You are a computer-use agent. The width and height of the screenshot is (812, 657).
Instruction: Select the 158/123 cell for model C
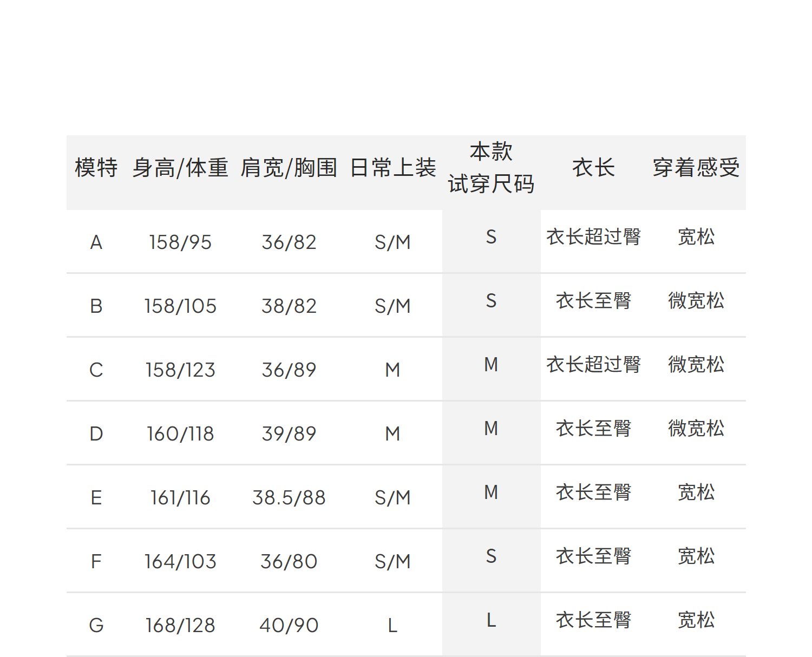pyautogui.click(x=180, y=370)
